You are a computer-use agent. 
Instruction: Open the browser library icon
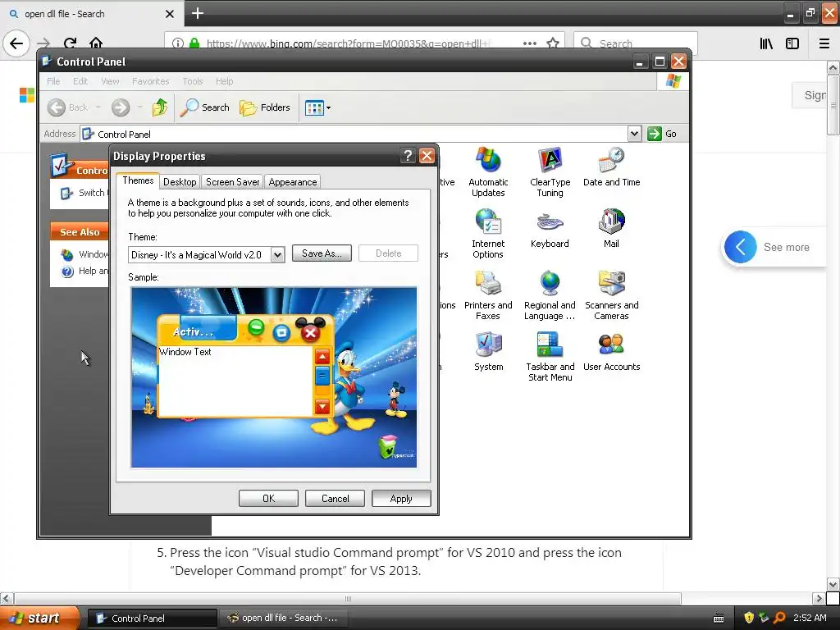click(x=766, y=43)
